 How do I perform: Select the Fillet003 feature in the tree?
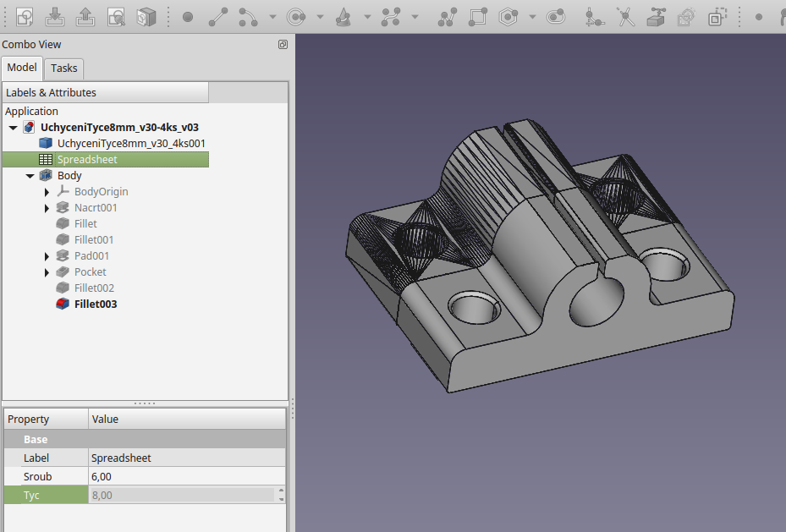click(96, 304)
